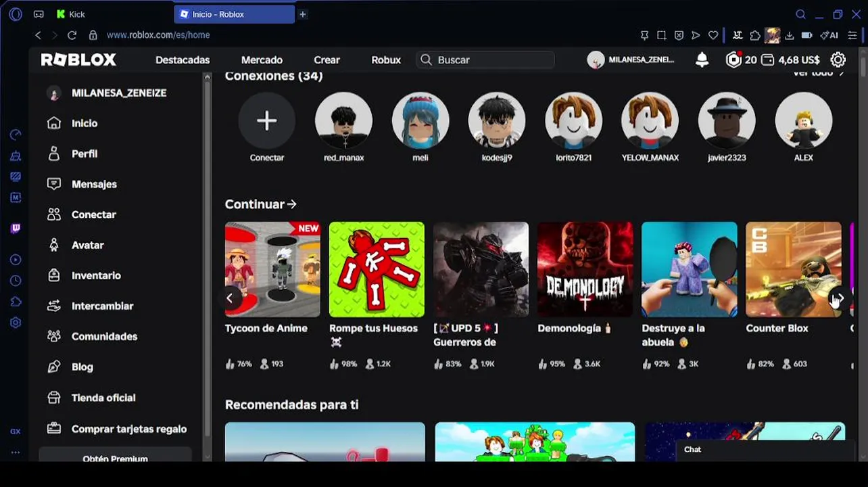The height and width of the screenshot is (487, 868).
Task: Open ALEX connection avatar
Action: pyautogui.click(x=804, y=120)
